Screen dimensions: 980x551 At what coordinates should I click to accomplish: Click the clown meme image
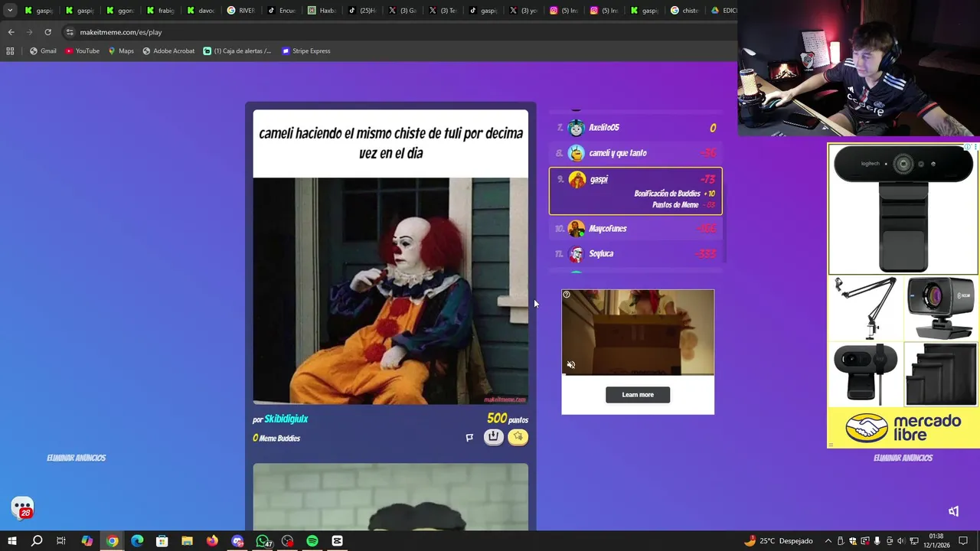pyautogui.click(x=390, y=291)
